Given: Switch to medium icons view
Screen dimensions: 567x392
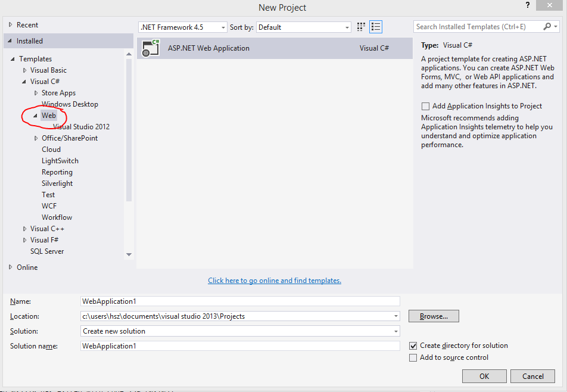Looking at the screenshot, I should coord(361,27).
